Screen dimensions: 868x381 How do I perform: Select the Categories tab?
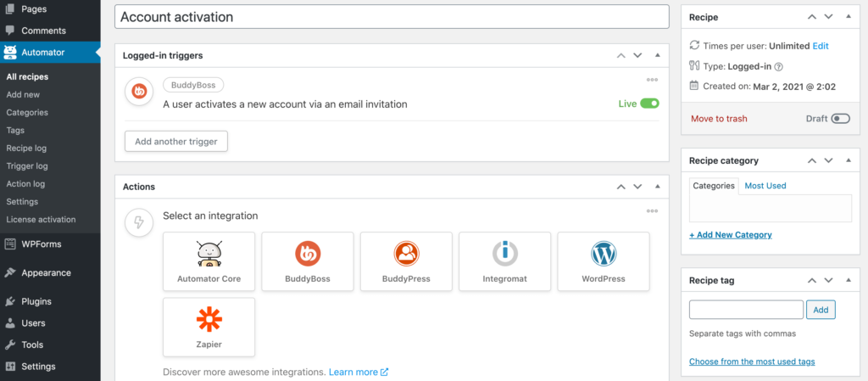click(x=714, y=186)
